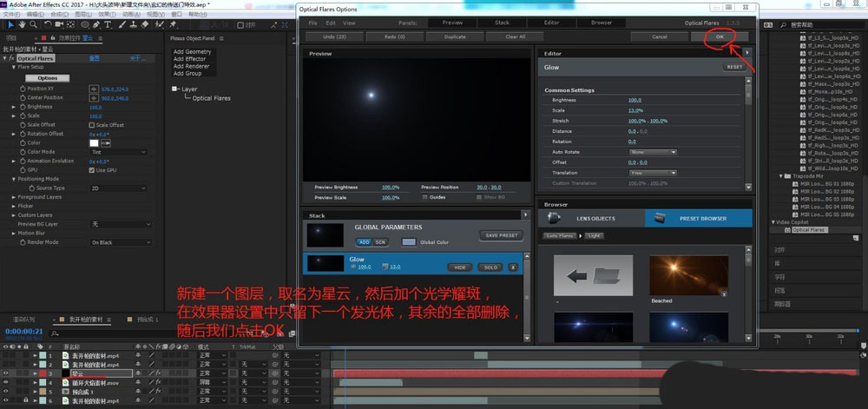Select the Zoom tool in the toolbar
Screen dimensions: 868x409
tap(33, 25)
